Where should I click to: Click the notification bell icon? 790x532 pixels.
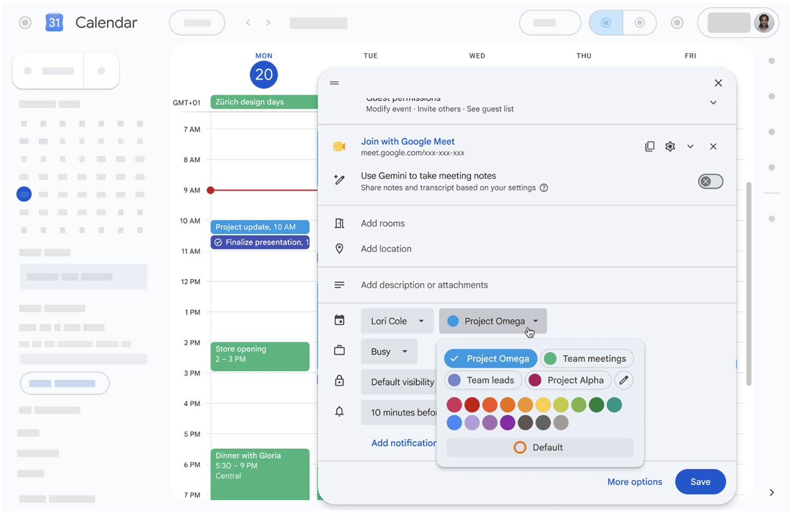(339, 412)
